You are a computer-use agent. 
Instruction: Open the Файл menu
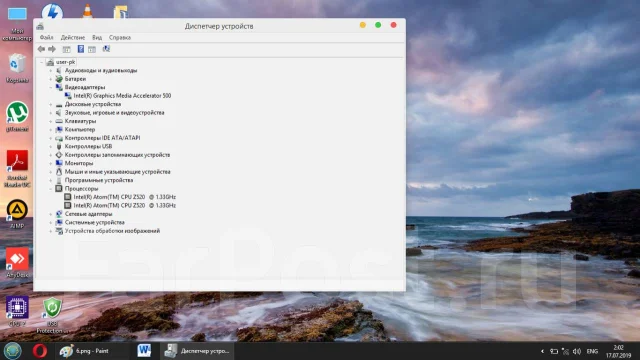tap(47, 38)
